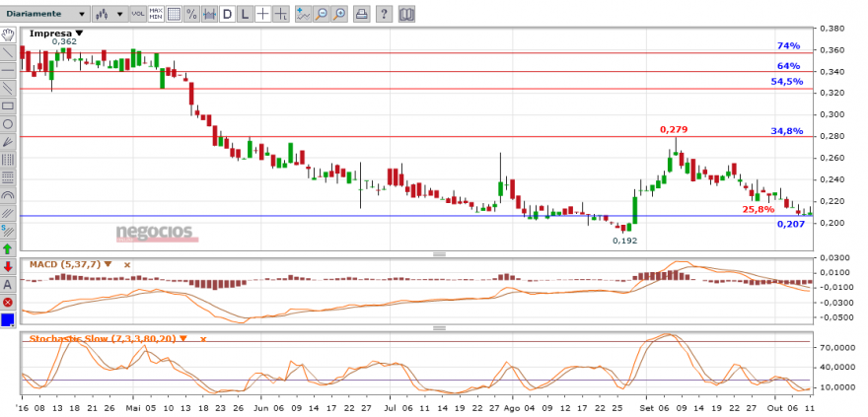Image resolution: width=868 pixels, height=417 pixels.
Task: Add a green up arrow marker
Action: [8, 248]
